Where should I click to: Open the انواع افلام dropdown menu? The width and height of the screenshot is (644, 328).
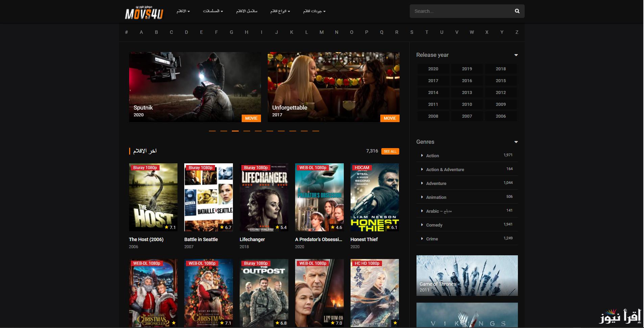[280, 11]
